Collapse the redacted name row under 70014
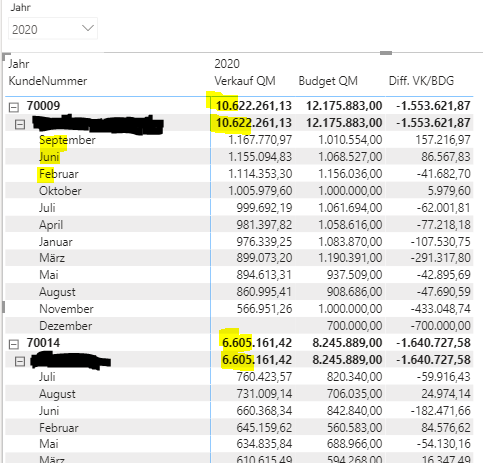The width and height of the screenshot is (483, 463). [x=20, y=361]
